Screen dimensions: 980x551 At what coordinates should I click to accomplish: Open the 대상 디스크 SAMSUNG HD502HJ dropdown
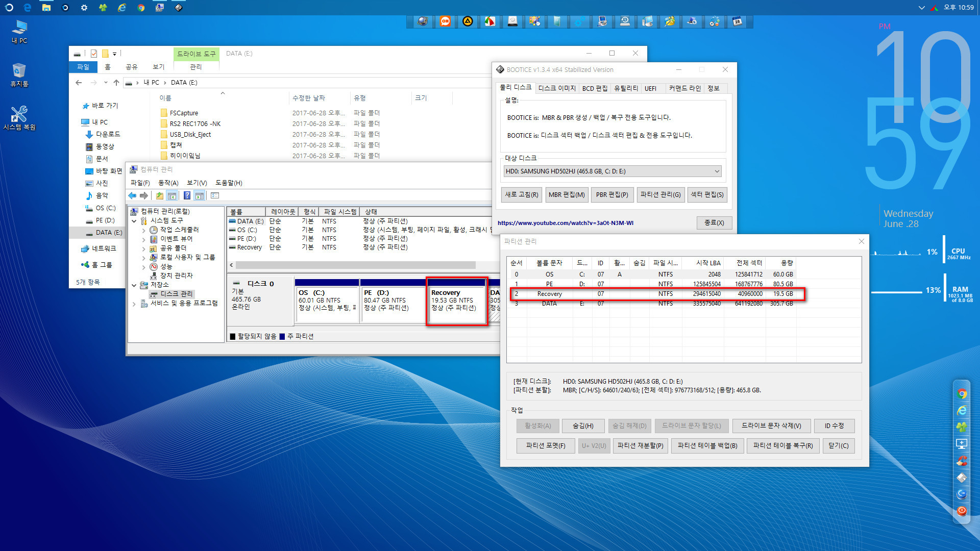[612, 171]
